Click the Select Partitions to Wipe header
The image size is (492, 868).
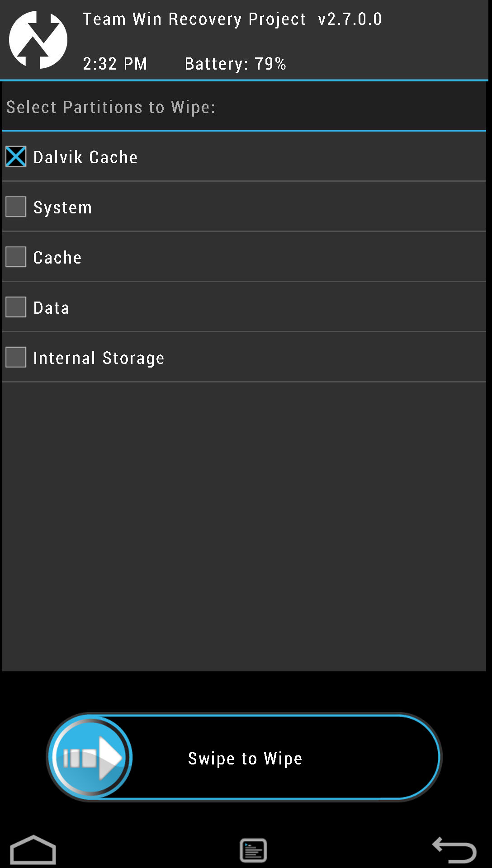coord(111,107)
